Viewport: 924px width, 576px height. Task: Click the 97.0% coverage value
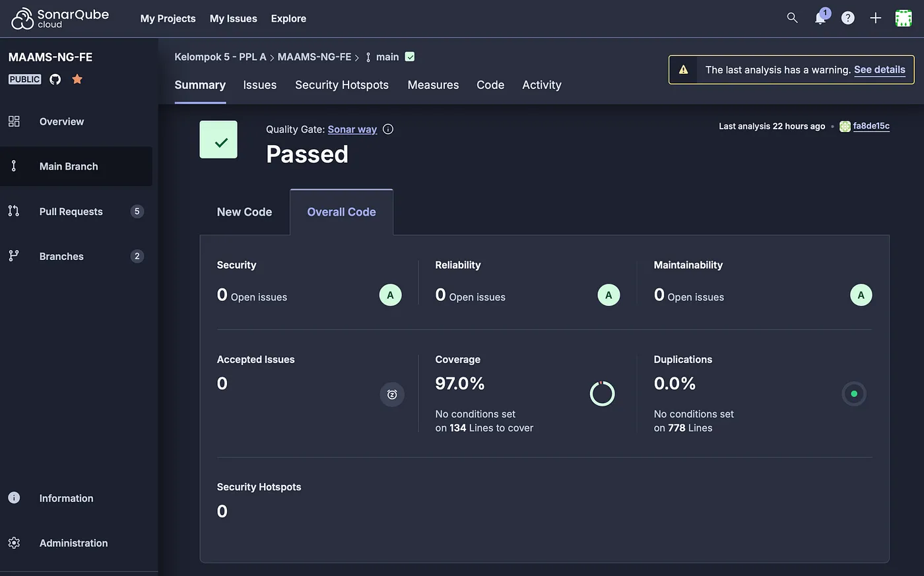pos(460,383)
